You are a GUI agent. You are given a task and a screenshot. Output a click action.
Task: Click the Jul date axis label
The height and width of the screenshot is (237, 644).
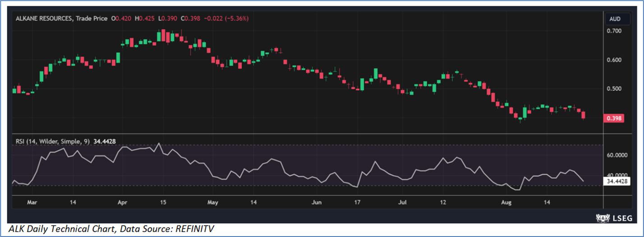point(403,202)
